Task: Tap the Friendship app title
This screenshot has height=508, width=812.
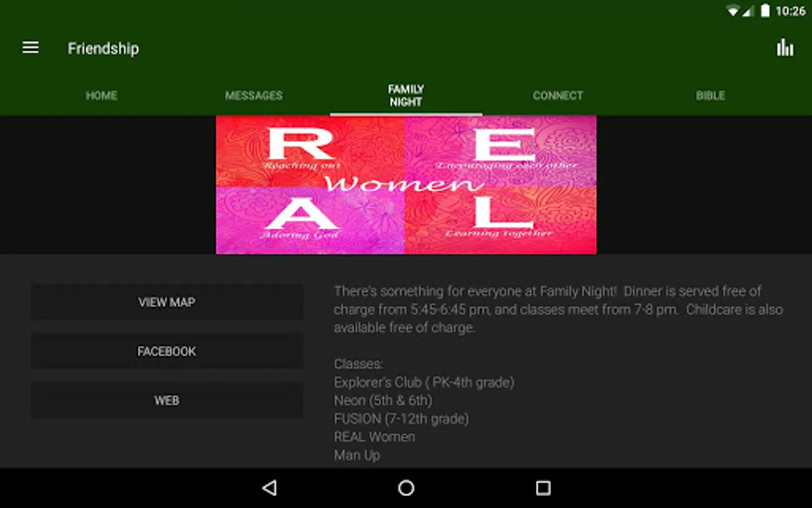Action: pyautogui.click(x=103, y=49)
